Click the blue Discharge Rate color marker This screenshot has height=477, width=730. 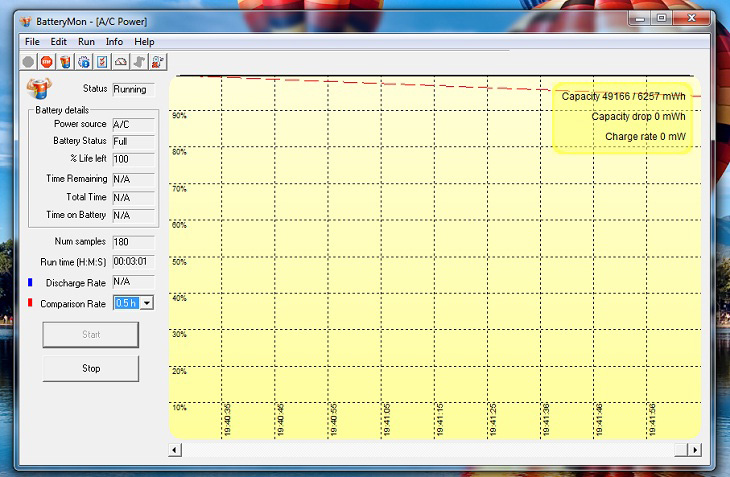coord(30,283)
